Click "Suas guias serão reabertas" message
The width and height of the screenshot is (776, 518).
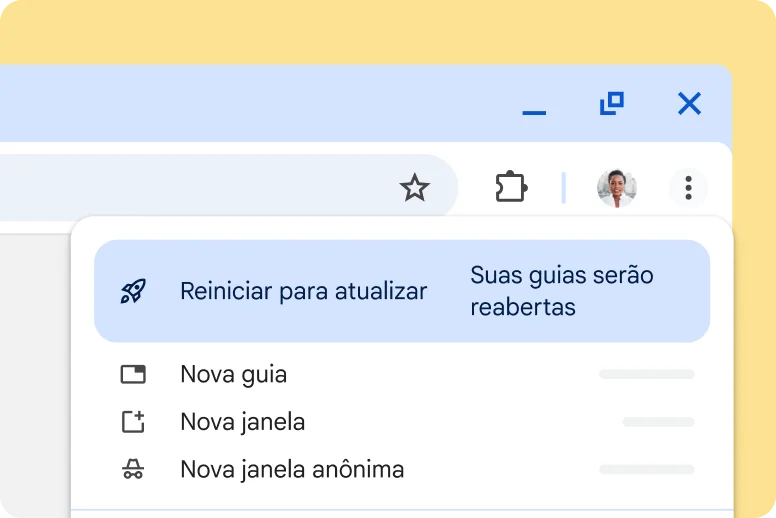tap(561, 291)
